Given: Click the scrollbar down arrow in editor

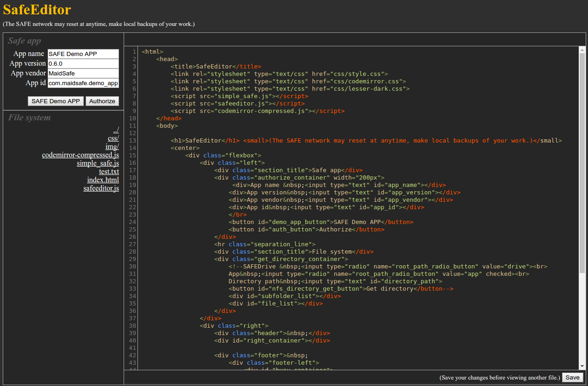Looking at the screenshot, I should pos(582,367).
